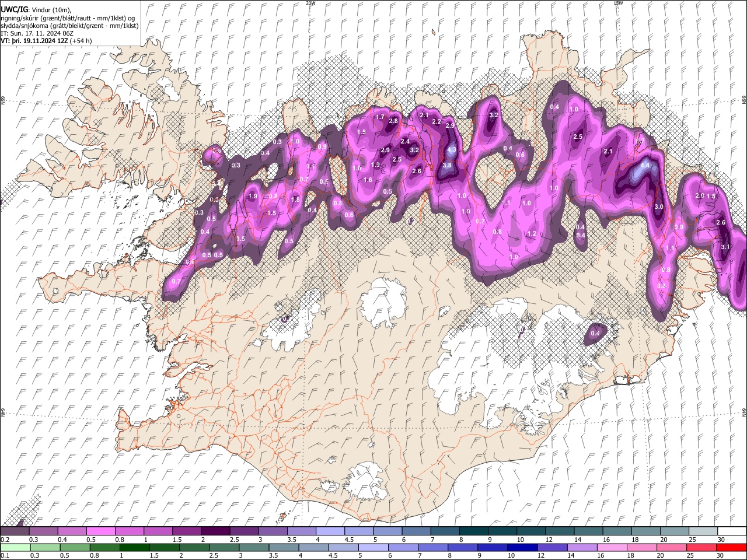Click the 2.0 snowfall value on the map
This screenshot has height=560, width=747.
pos(700,195)
